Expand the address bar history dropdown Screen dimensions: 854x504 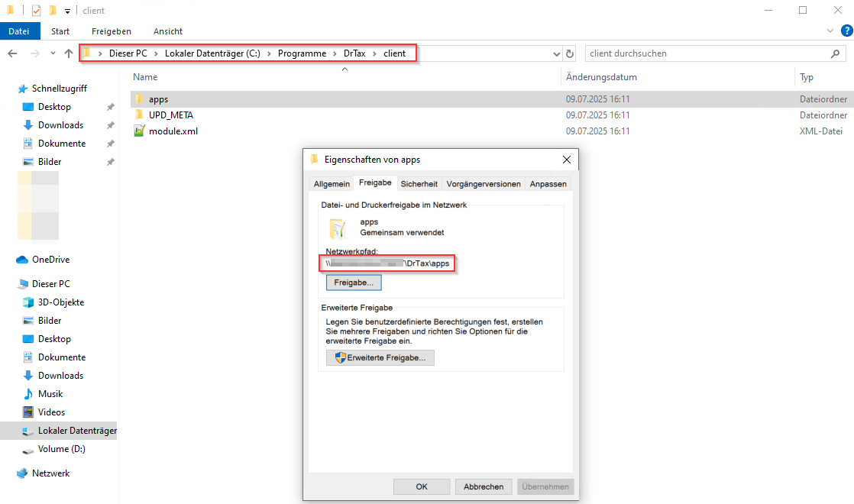pyautogui.click(x=556, y=53)
